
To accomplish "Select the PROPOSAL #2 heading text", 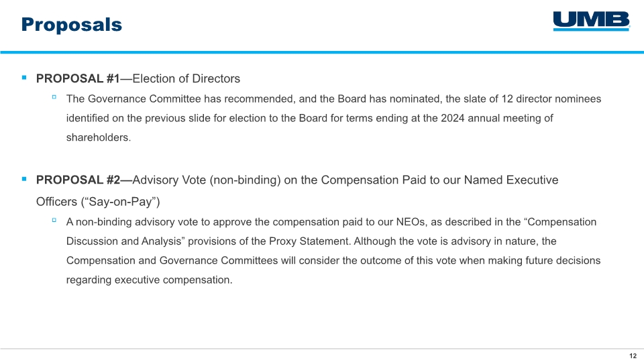I will pyautogui.click(x=78, y=180).
